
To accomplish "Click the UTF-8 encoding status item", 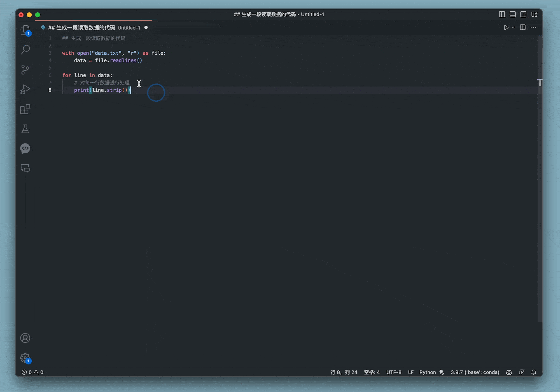I will [x=394, y=372].
